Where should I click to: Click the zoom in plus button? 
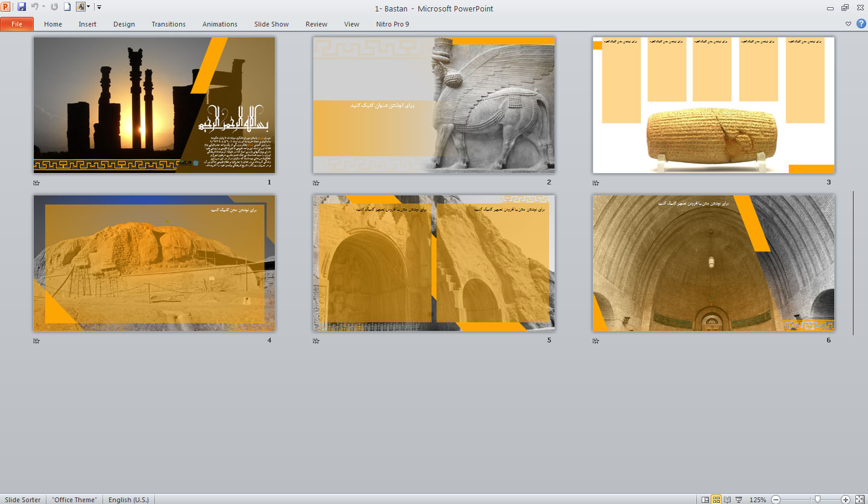pos(846,500)
